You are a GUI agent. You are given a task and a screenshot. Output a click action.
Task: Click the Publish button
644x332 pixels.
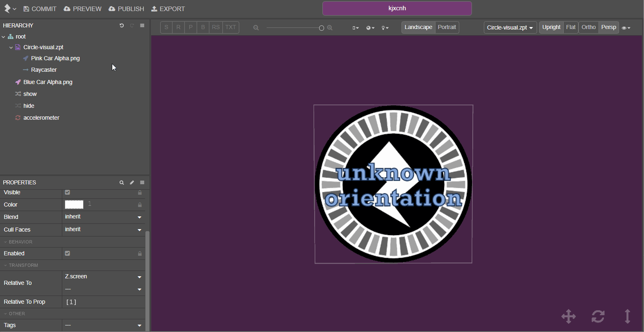pyautogui.click(x=126, y=9)
